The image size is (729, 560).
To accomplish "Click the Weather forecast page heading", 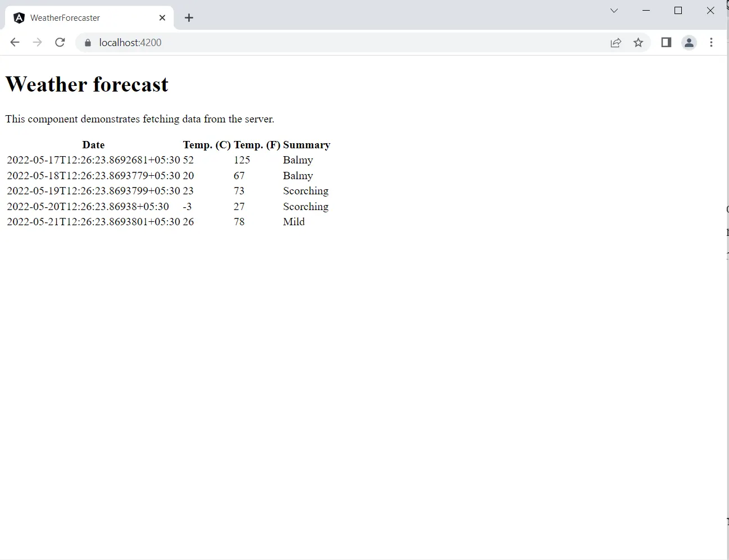I will point(87,84).
